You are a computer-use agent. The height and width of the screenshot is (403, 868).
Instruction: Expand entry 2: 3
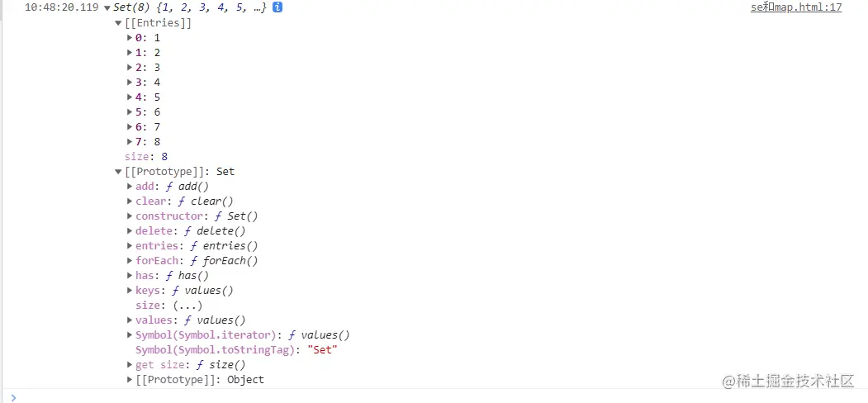[x=130, y=68]
